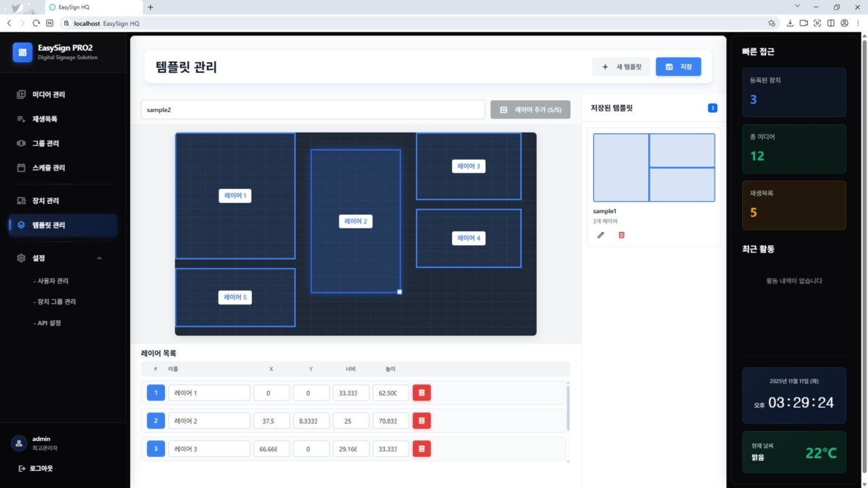Open 사용자 관리 submenu item
The height and width of the screenshot is (488, 868).
54,281
